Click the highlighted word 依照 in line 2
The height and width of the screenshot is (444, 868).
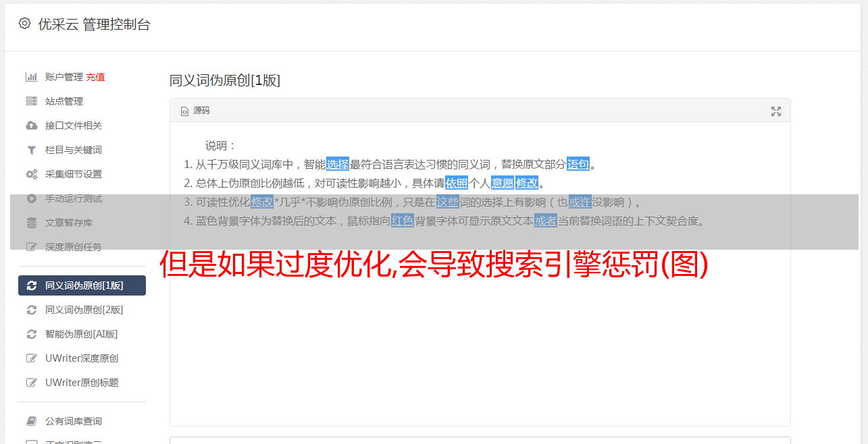coord(457,183)
